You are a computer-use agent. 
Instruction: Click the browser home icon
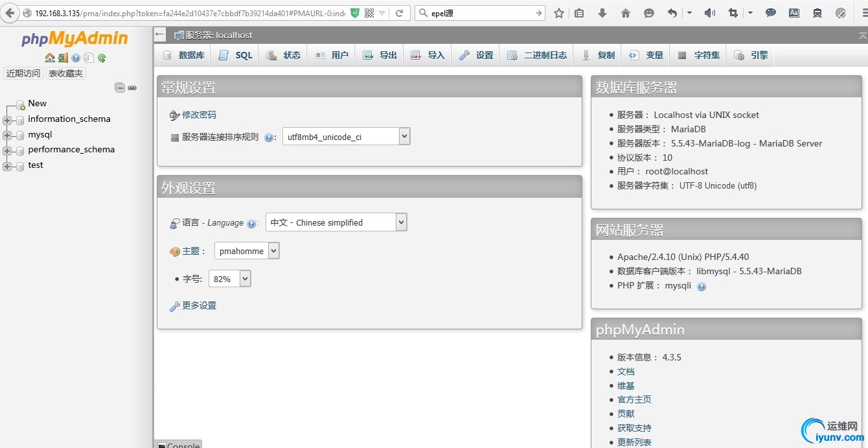tap(626, 13)
